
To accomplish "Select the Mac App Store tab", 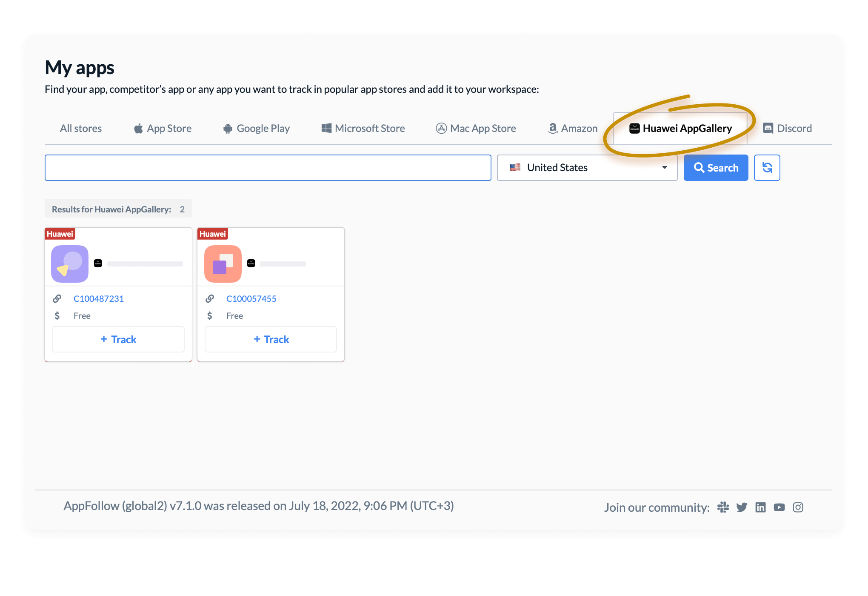I will click(x=476, y=128).
